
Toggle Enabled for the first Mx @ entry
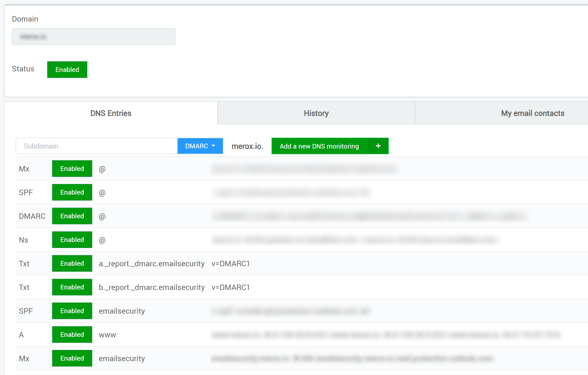(72, 169)
